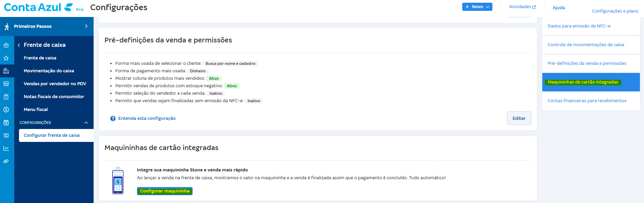644x203 pixels.
Task: Click Ativo tag for estoque negativo
Action: coord(232,86)
